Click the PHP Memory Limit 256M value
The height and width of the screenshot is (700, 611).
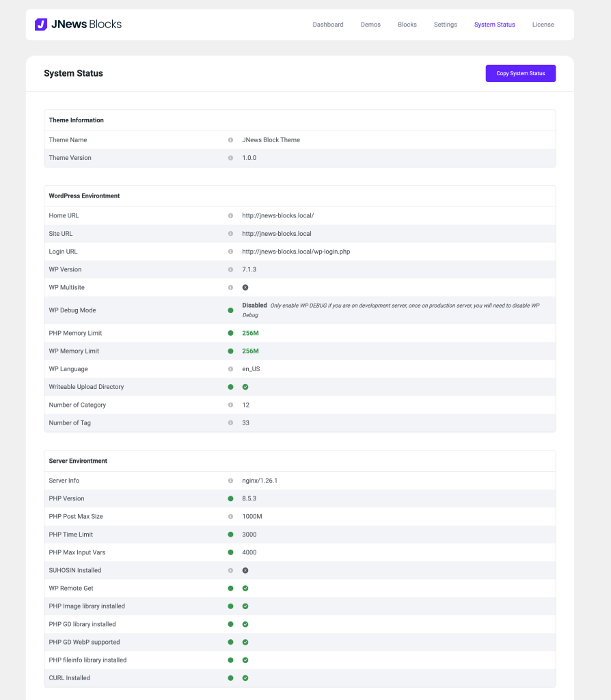pyautogui.click(x=250, y=333)
